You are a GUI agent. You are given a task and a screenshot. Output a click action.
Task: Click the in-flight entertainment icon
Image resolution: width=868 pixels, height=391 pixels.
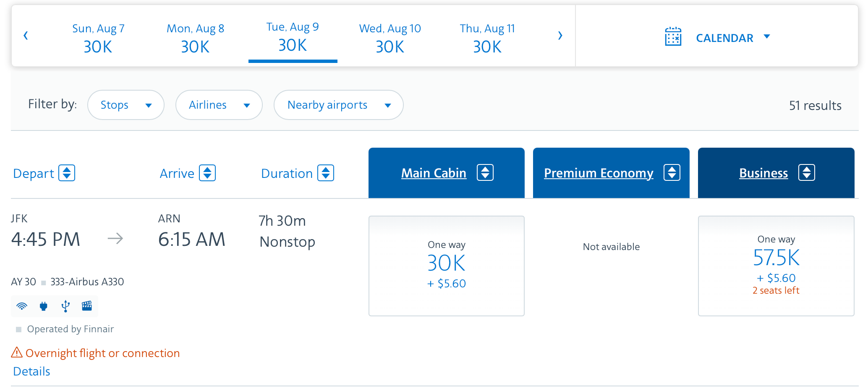pyautogui.click(x=87, y=306)
